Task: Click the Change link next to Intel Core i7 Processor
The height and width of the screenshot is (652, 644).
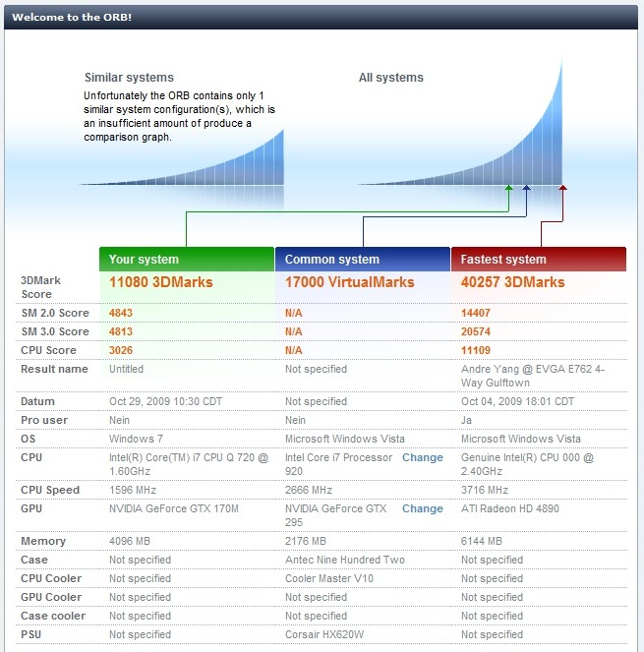Action: click(x=423, y=457)
